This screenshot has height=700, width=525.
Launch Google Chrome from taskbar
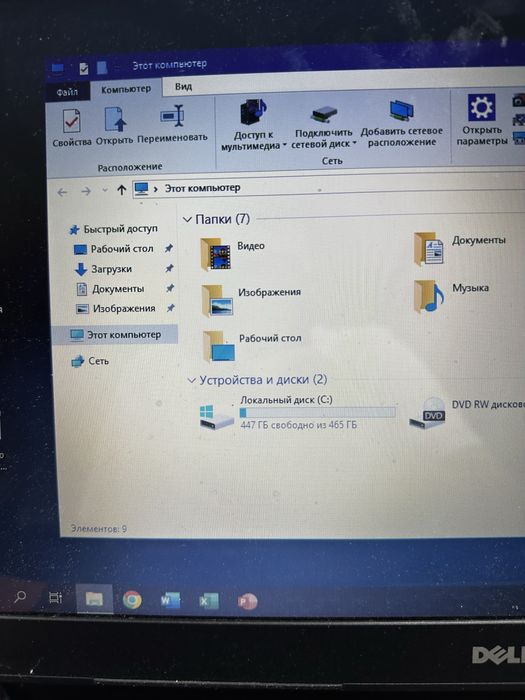click(x=132, y=600)
